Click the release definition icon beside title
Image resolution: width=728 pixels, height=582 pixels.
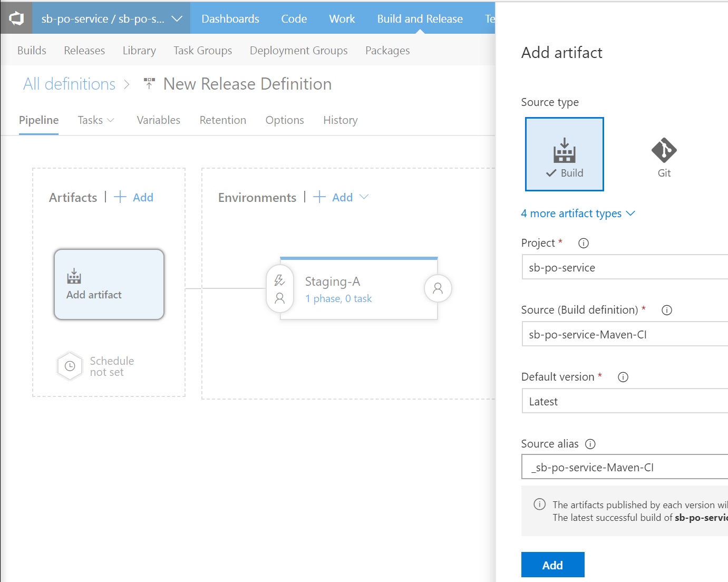point(149,83)
